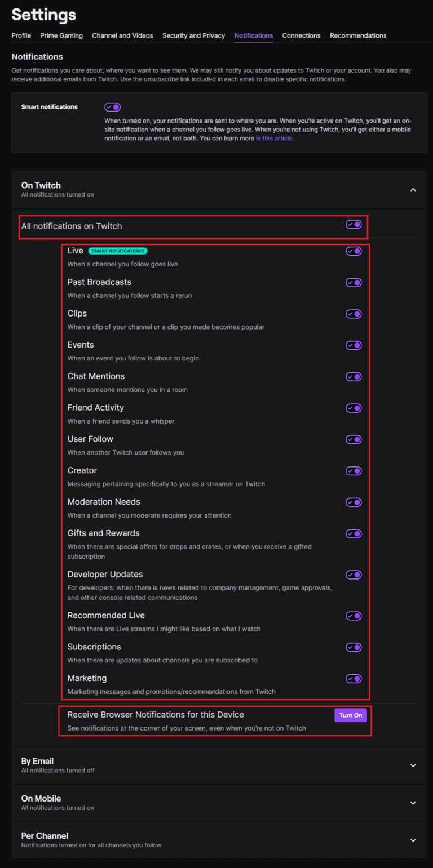Screen dimensions: 433x868
Task: Toggle off Subscriptions notifications
Action: (353, 647)
